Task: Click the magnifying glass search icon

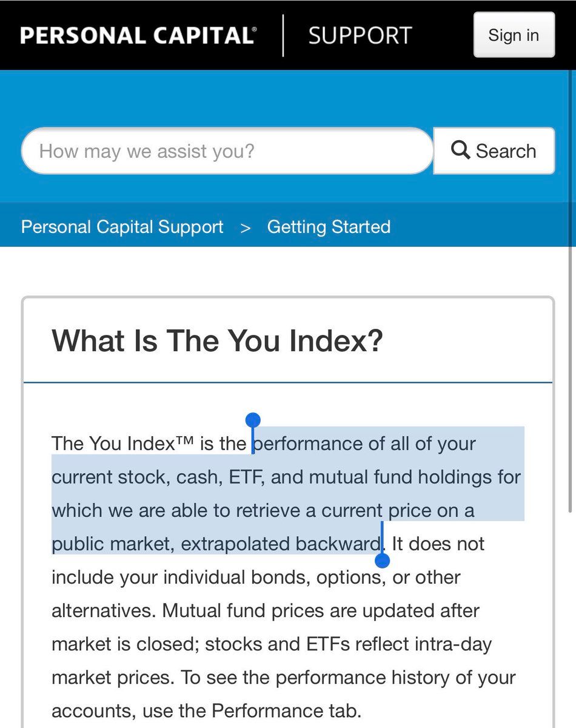Action: pyautogui.click(x=461, y=149)
